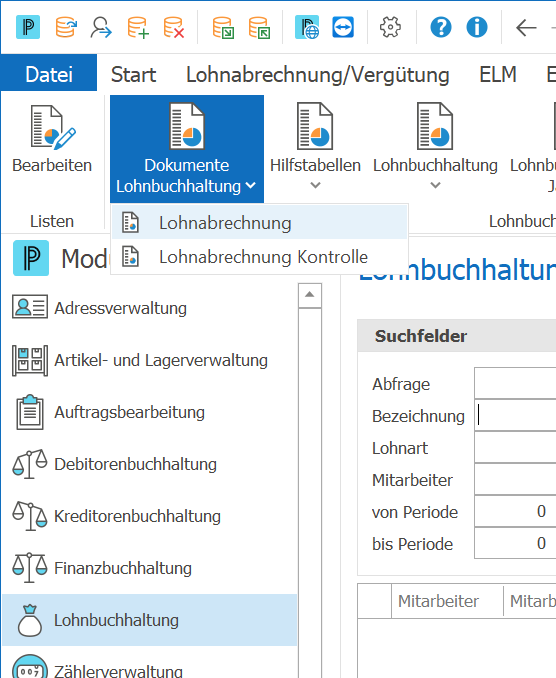
Task: Click the blue question mark help icon
Action: point(441,27)
